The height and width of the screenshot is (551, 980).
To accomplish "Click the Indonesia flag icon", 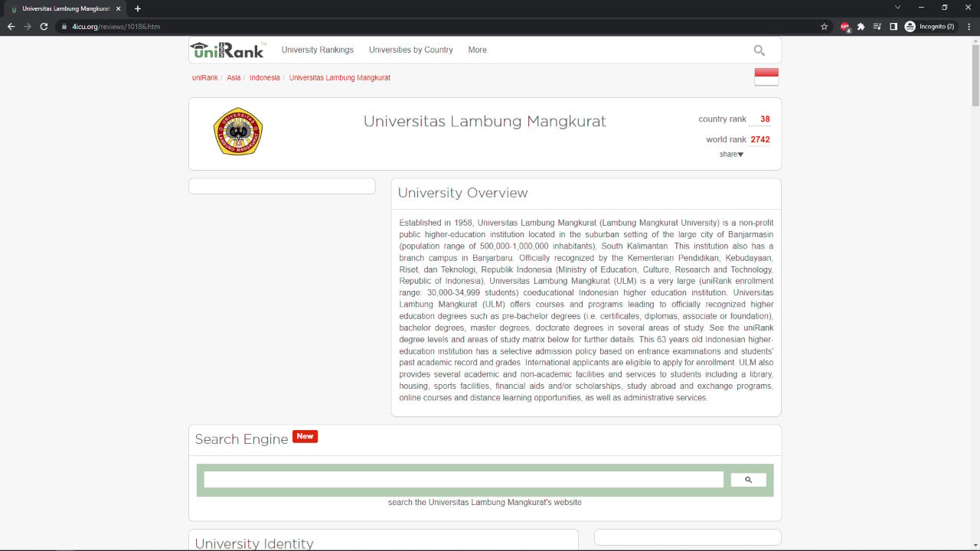I will pos(766,77).
